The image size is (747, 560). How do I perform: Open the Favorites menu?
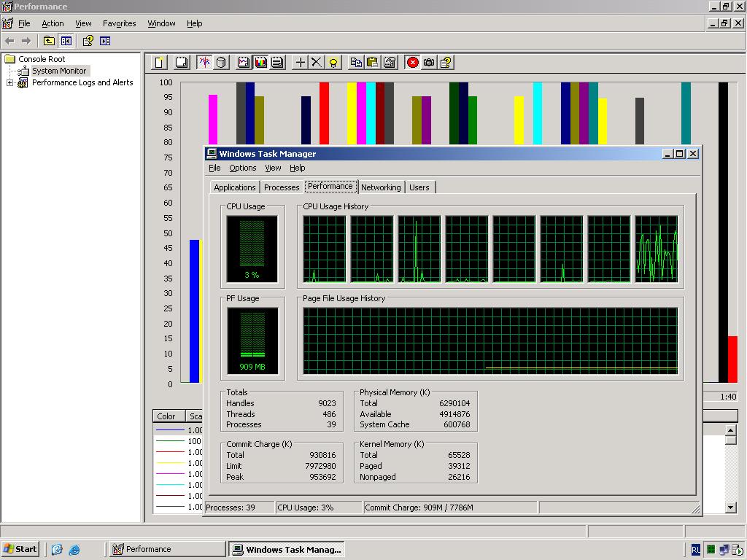(x=120, y=23)
